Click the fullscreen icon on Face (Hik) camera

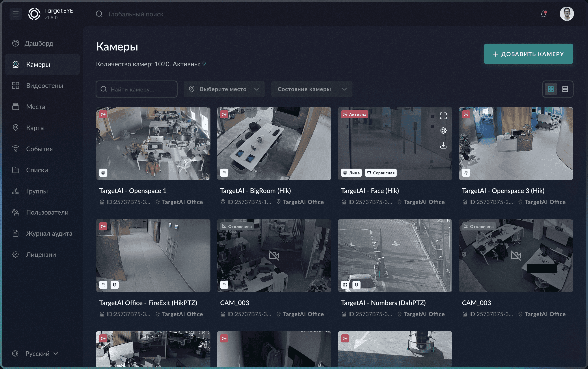coord(443,116)
